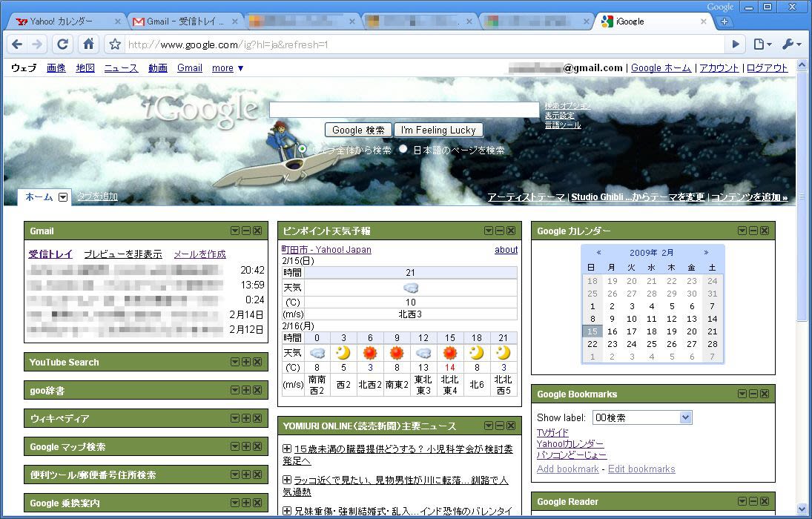
Task: Click the Google 検索 button
Action: point(358,130)
